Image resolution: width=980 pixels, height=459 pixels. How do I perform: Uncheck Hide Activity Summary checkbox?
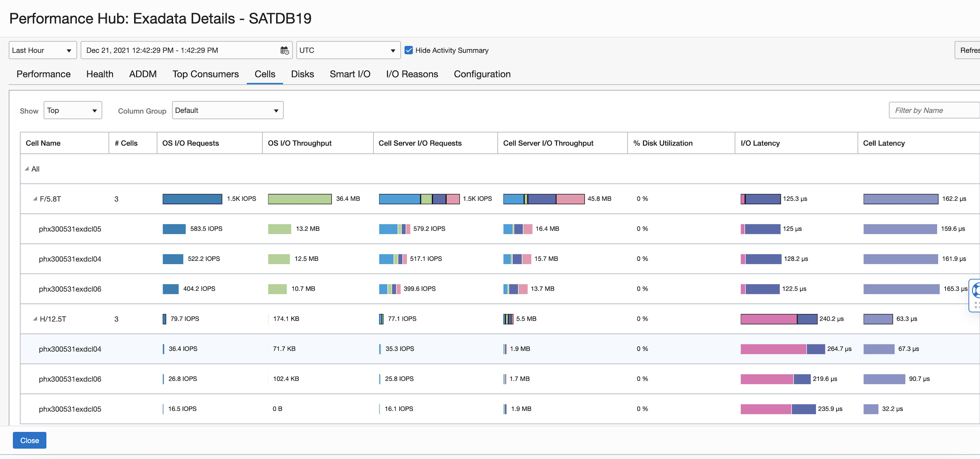click(x=408, y=50)
